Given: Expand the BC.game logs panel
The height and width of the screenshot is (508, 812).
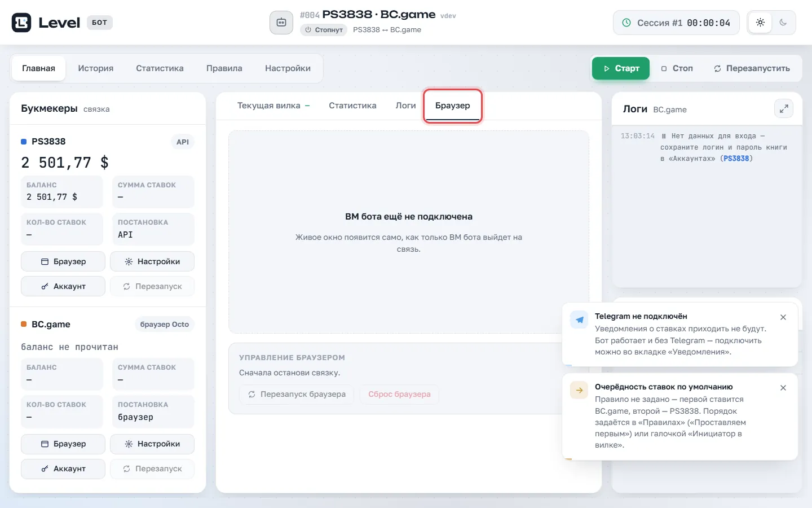Looking at the screenshot, I should (784, 109).
